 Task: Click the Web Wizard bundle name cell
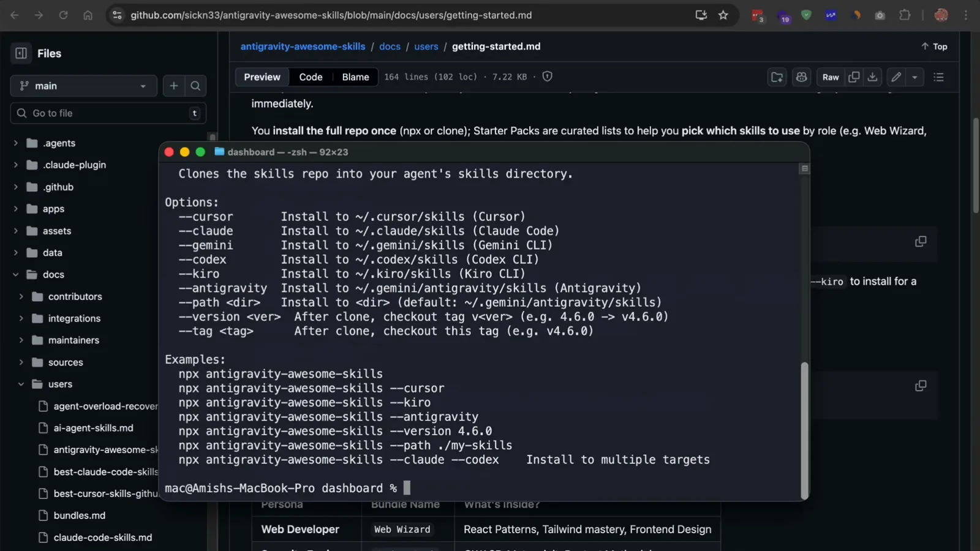click(x=402, y=530)
